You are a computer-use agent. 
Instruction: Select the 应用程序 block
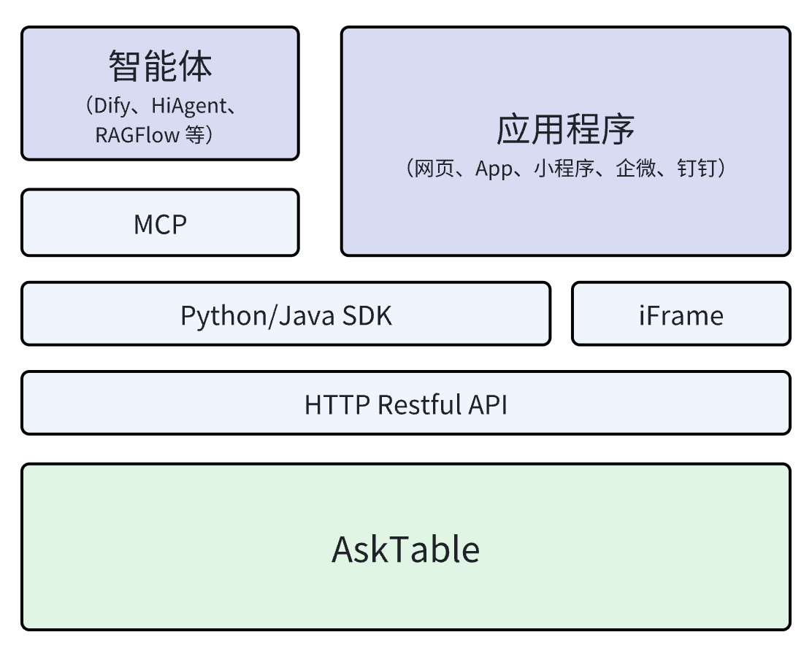coord(564,140)
